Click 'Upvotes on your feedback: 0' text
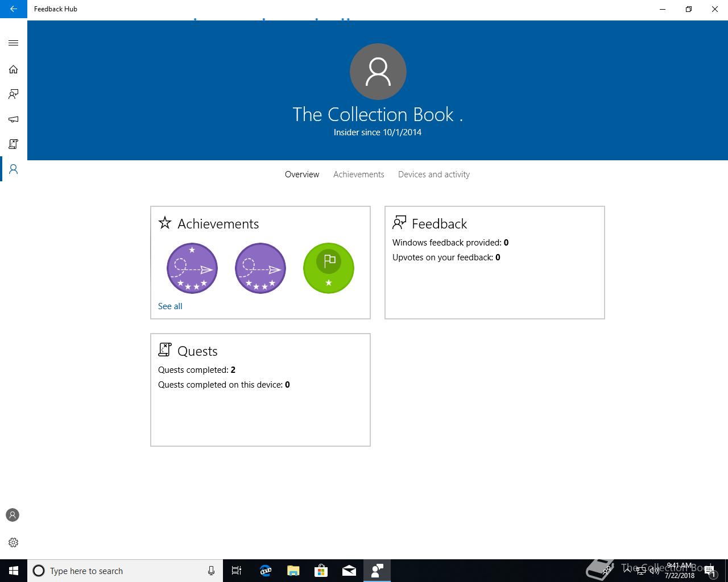Viewport: 728px width, 582px height. (x=446, y=257)
